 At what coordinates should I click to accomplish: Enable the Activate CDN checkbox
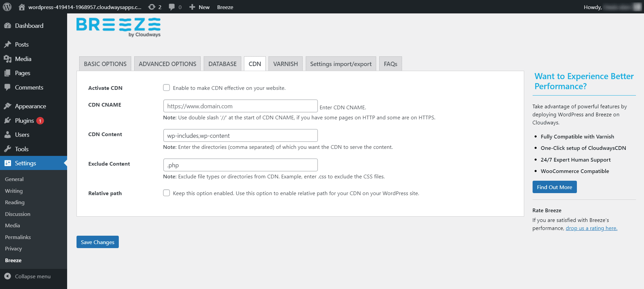(166, 88)
